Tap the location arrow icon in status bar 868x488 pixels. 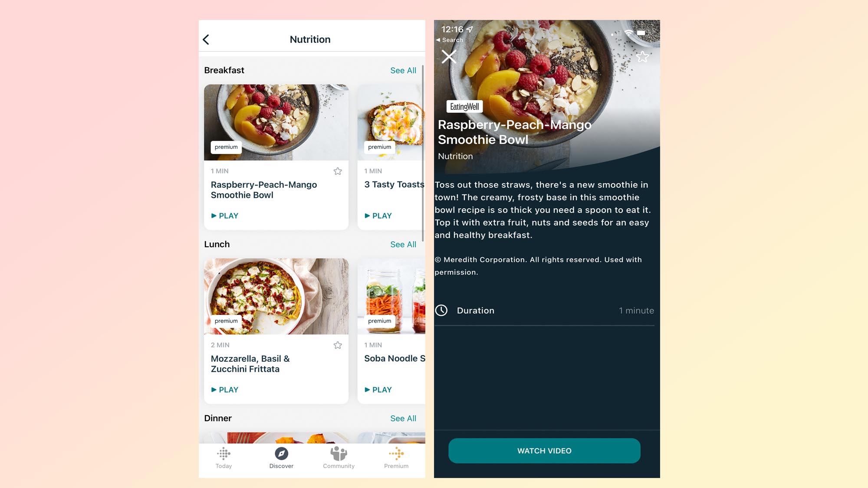tap(469, 29)
